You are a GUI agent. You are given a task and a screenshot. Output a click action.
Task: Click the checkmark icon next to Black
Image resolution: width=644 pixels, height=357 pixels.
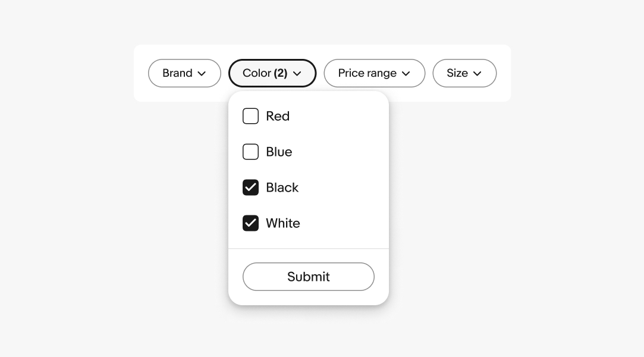250,187
